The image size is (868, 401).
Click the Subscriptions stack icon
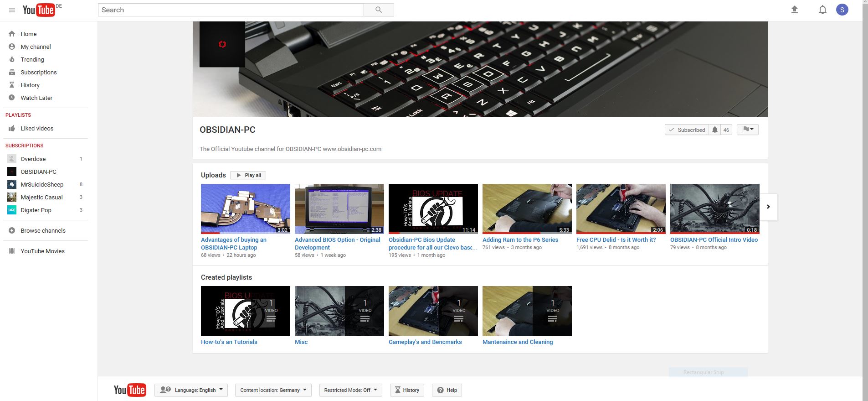tap(12, 72)
